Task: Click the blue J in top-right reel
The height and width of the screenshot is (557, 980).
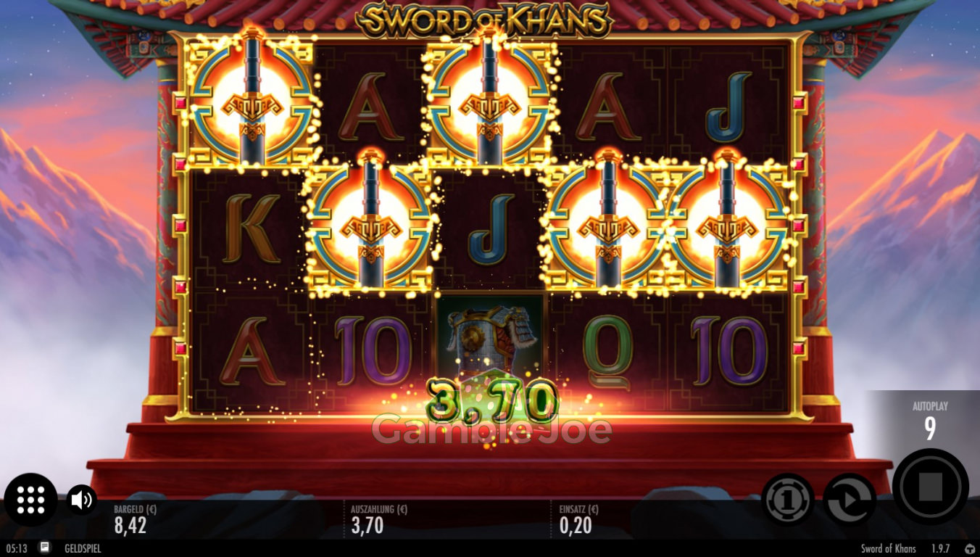Action: (728, 114)
